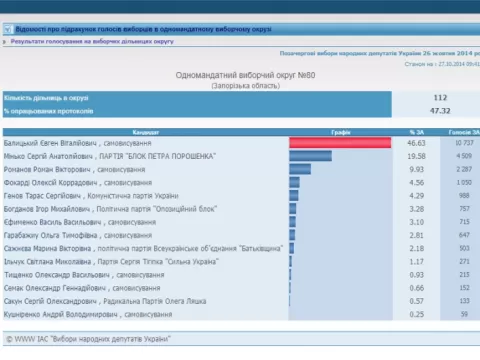Click the percentage value 0.93
The width and height of the screenshot is (480, 360).
(x=417, y=275)
